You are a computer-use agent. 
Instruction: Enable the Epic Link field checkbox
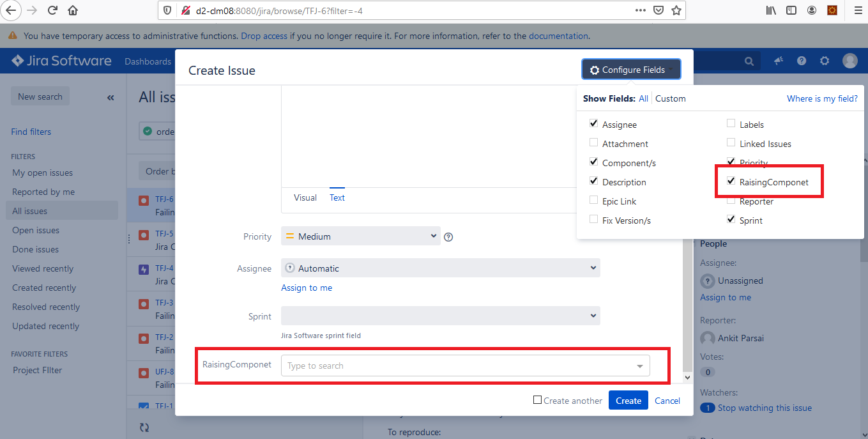[594, 201]
